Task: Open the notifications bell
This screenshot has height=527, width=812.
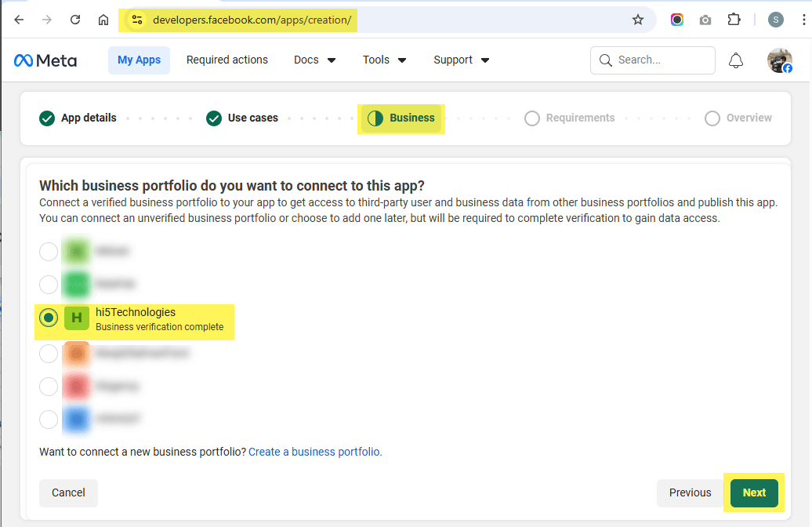Action: coord(735,60)
